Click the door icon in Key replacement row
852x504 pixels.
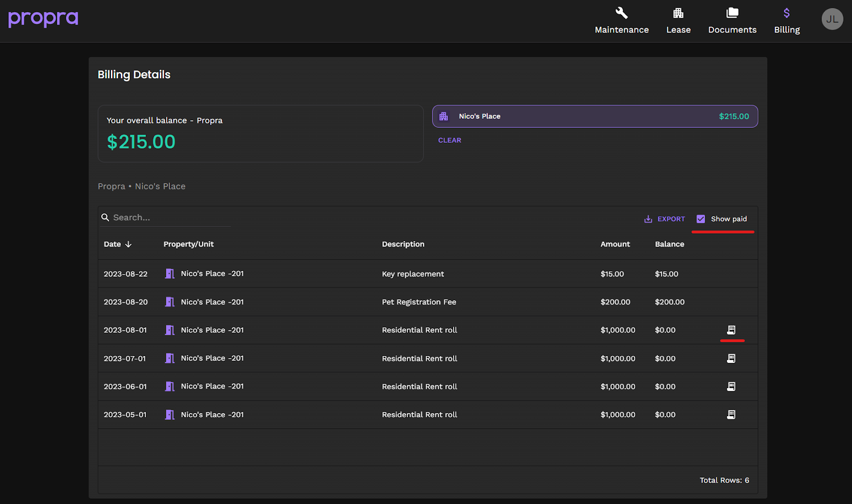pos(170,274)
